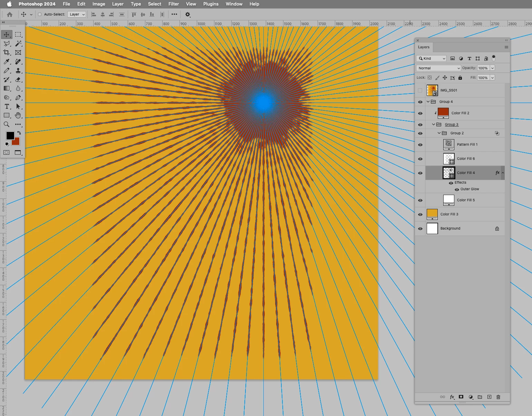This screenshot has height=416, width=532.
Task: Open Normal blend mode dropdown
Action: pos(438,68)
